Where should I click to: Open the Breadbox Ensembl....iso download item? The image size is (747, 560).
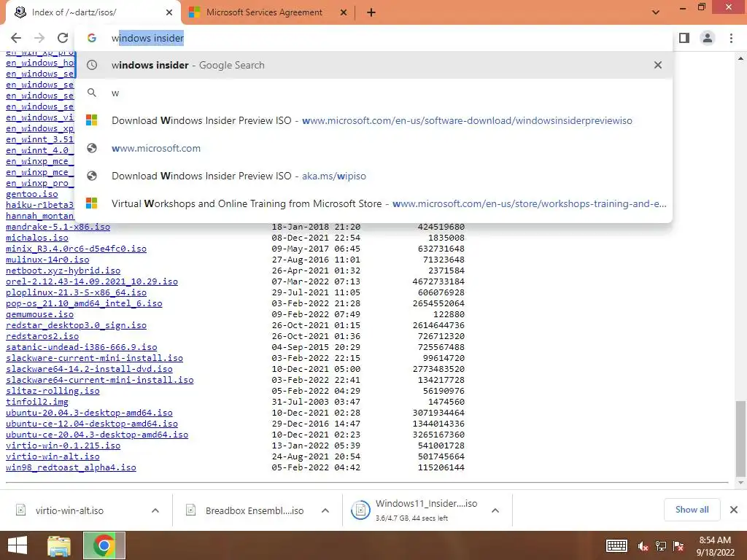point(255,510)
